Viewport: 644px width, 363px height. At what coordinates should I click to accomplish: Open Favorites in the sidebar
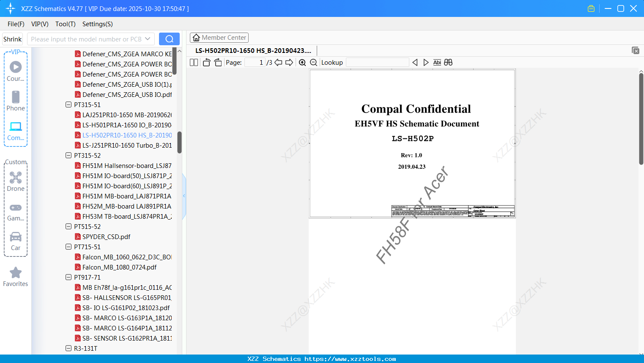pos(16,277)
